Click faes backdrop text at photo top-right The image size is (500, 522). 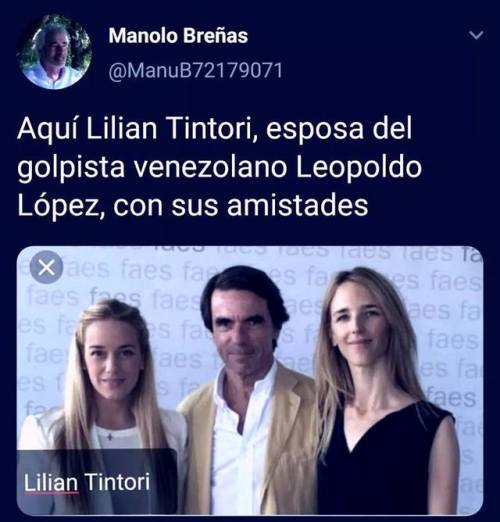(x=455, y=282)
